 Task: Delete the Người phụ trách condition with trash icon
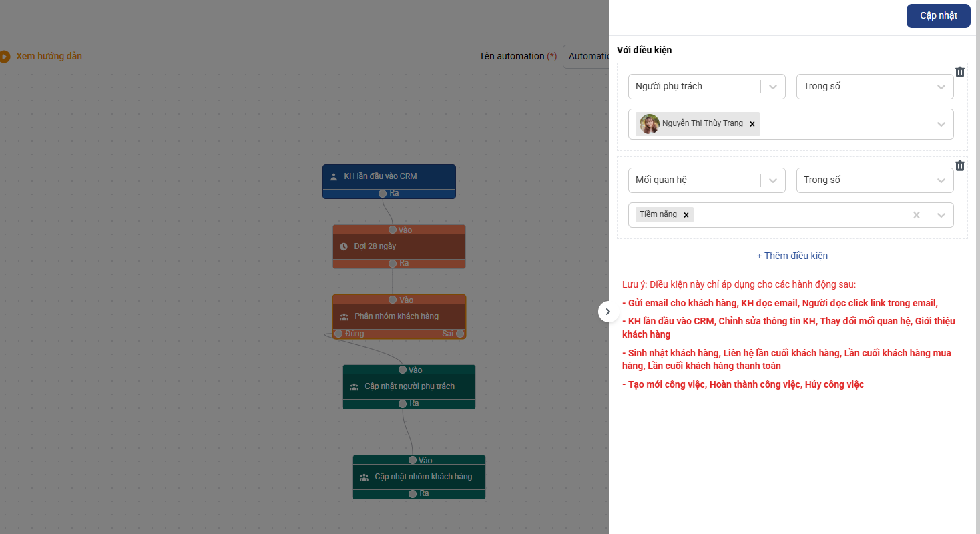tap(959, 72)
